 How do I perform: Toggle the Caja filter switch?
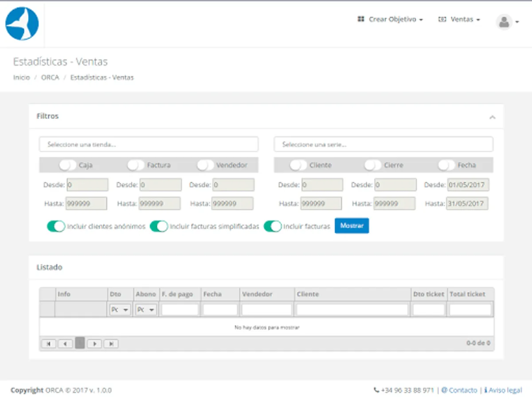coord(68,165)
